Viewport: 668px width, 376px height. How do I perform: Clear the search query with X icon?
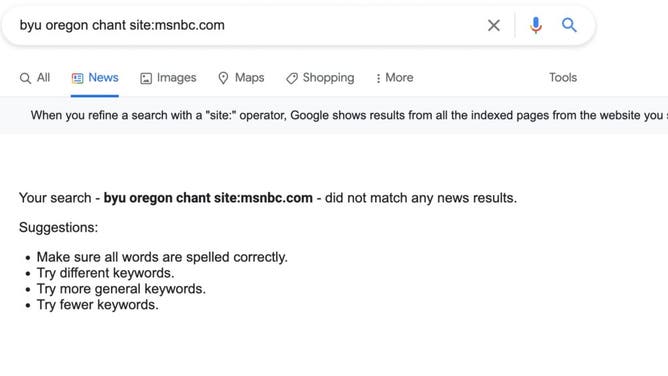click(494, 26)
